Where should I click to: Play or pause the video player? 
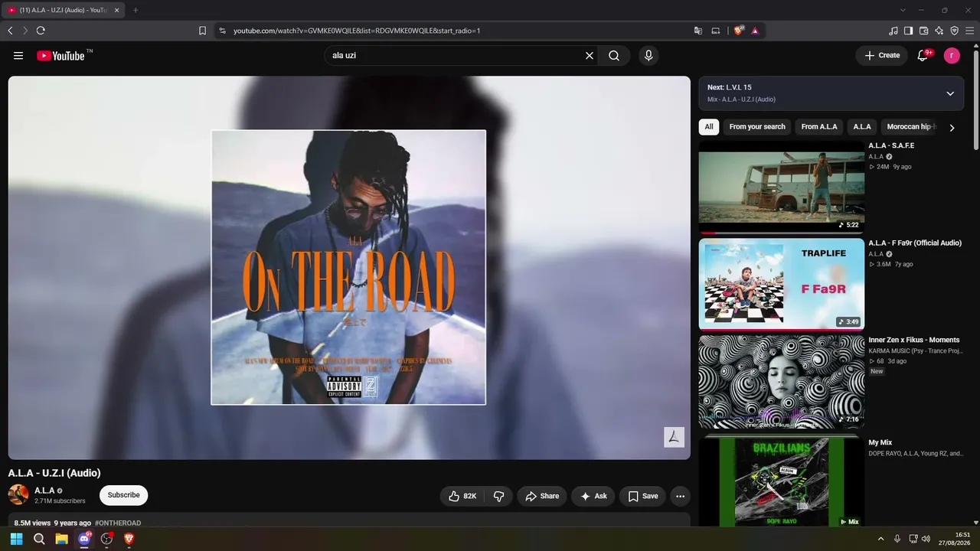click(349, 267)
